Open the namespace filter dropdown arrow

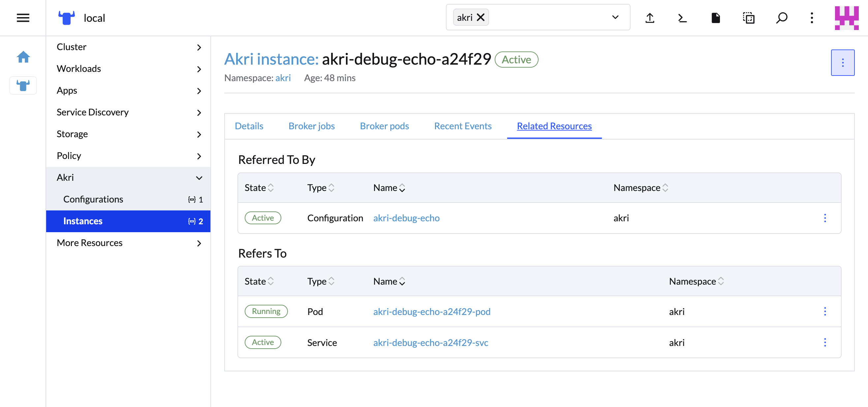(x=615, y=17)
